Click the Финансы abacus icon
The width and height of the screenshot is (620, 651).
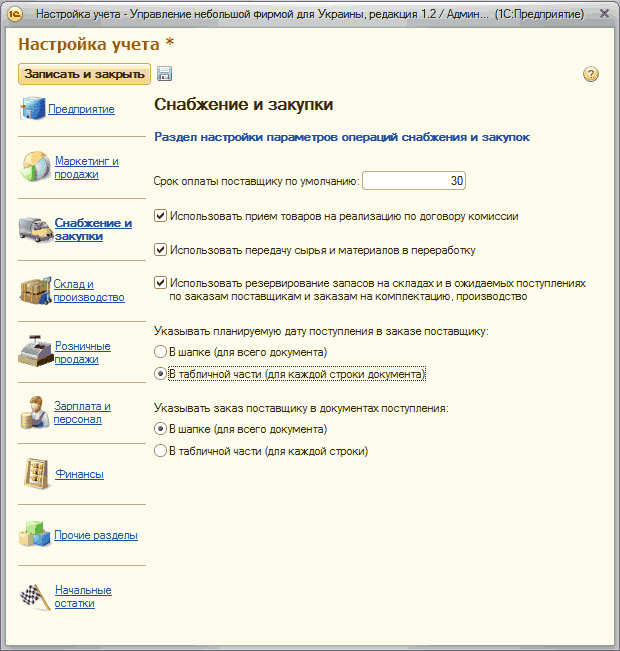[x=37, y=474]
